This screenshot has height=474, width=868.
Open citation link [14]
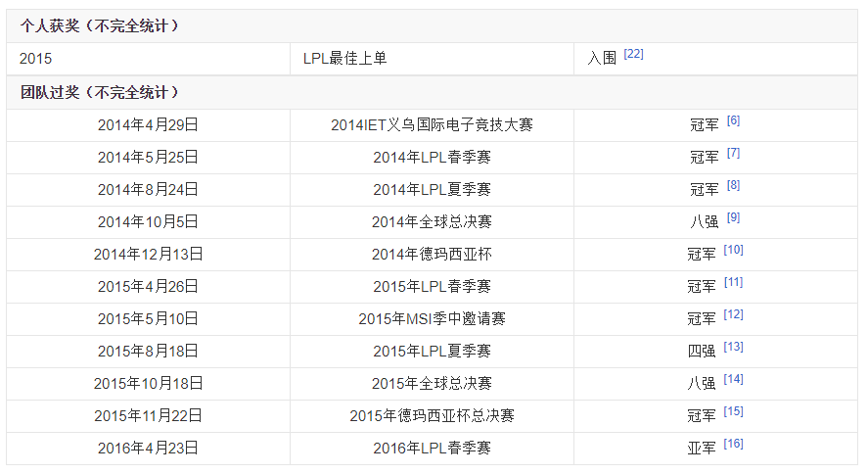[734, 379]
